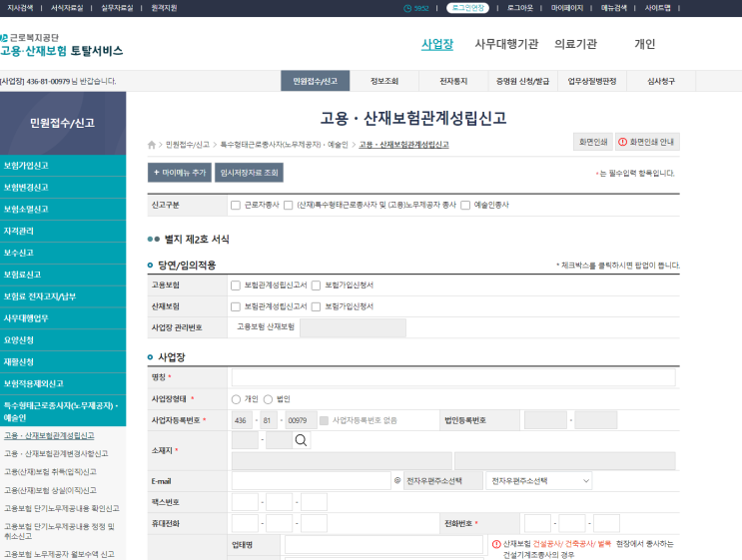742x560 pixels.
Task: Open 서식자료실 link
Action: (67, 8)
